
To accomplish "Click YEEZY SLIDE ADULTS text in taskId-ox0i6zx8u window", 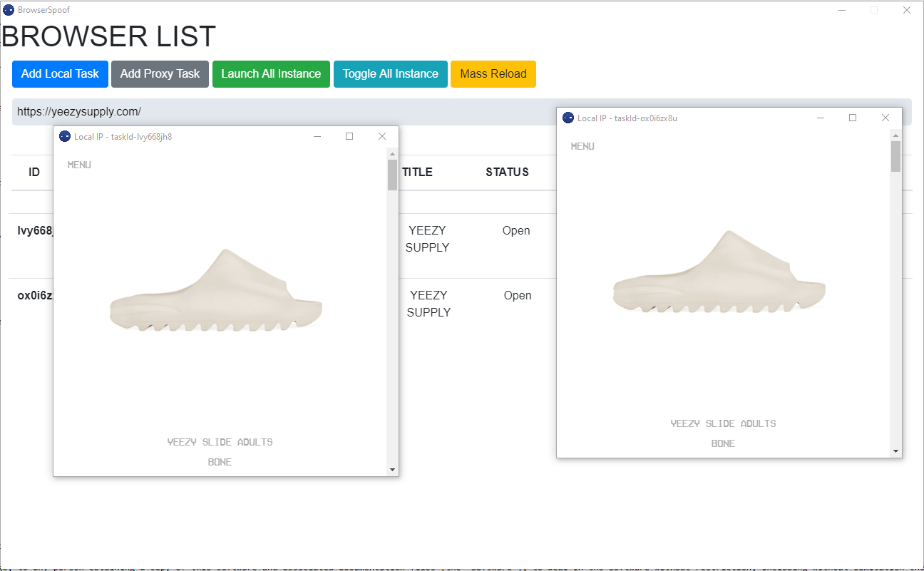I will (723, 423).
